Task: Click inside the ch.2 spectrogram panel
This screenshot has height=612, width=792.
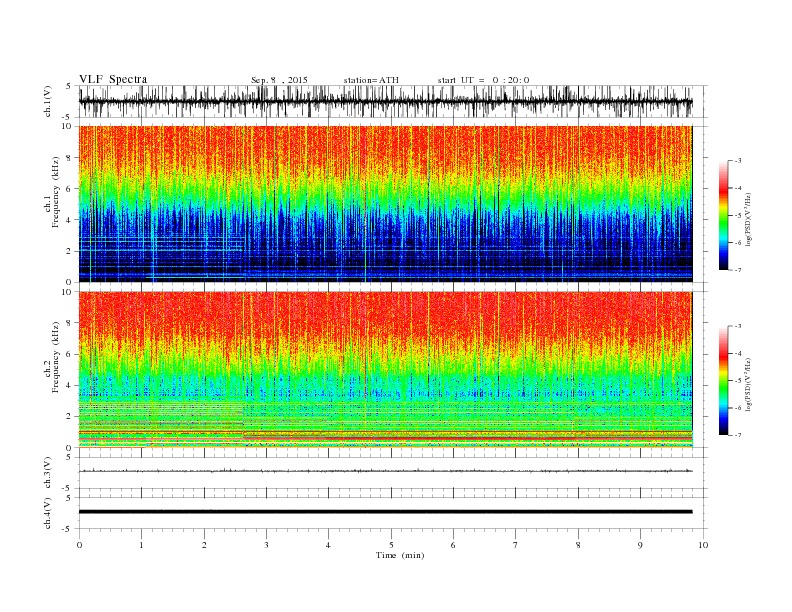Action: (x=385, y=370)
